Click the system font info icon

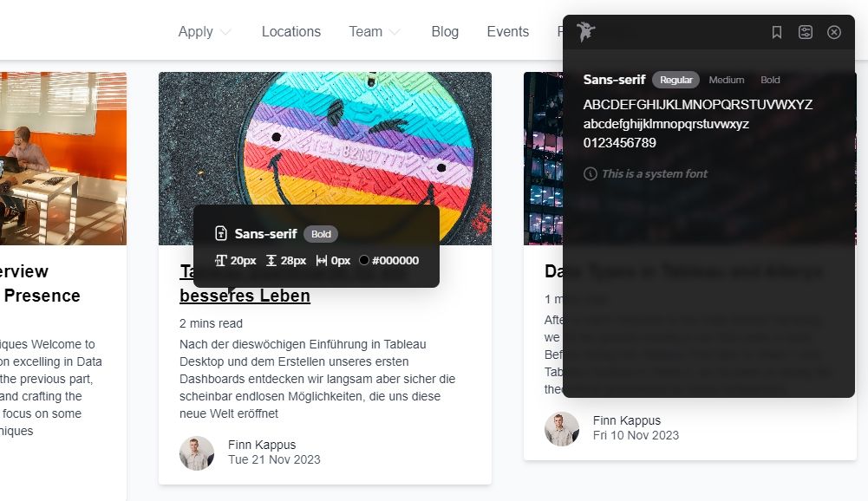coord(591,174)
